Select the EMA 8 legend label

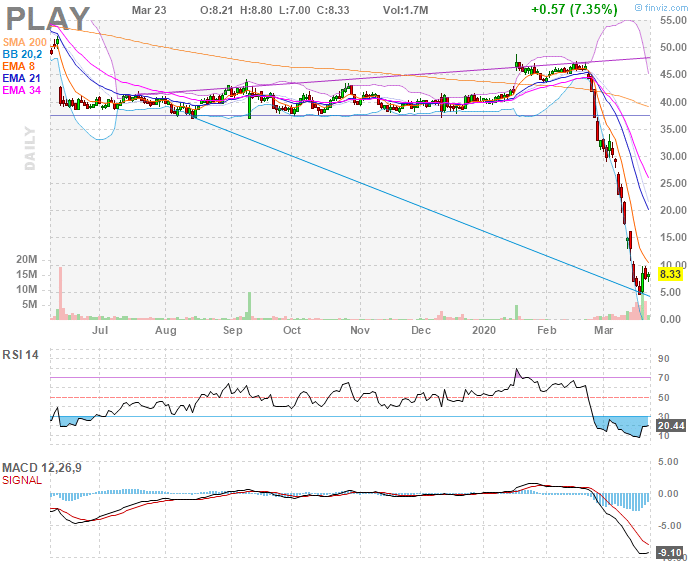[18, 66]
